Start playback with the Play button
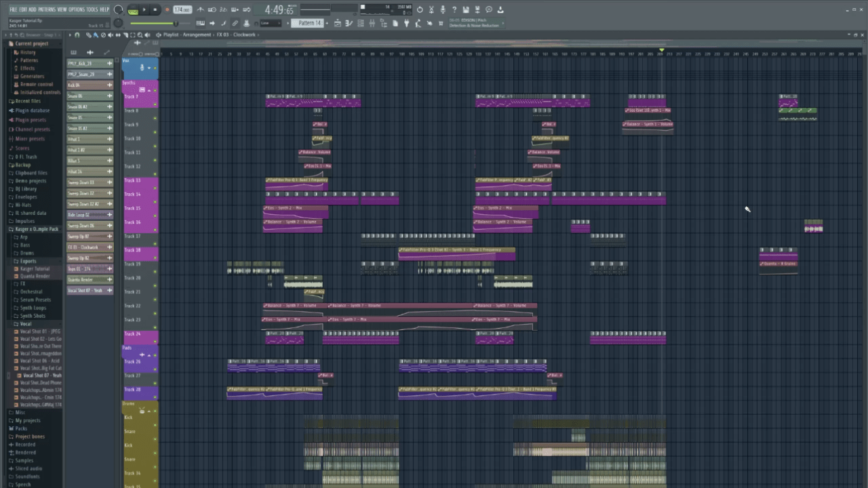The height and width of the screenshot is (488, 868). pos(144,10)
